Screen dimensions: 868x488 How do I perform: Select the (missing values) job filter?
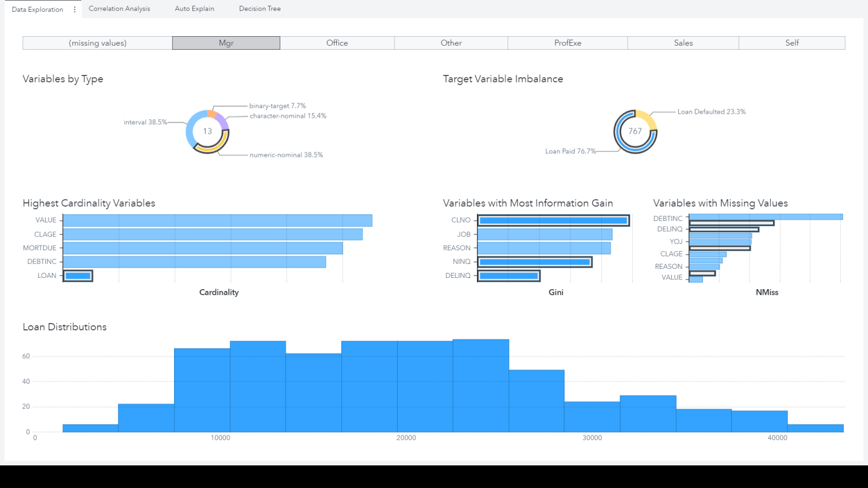(97, 42)
